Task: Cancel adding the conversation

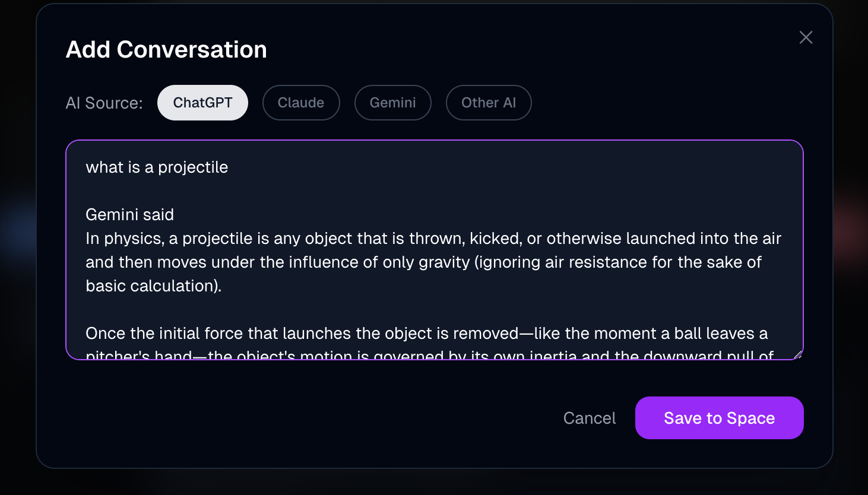Action: tap(590, 418)
